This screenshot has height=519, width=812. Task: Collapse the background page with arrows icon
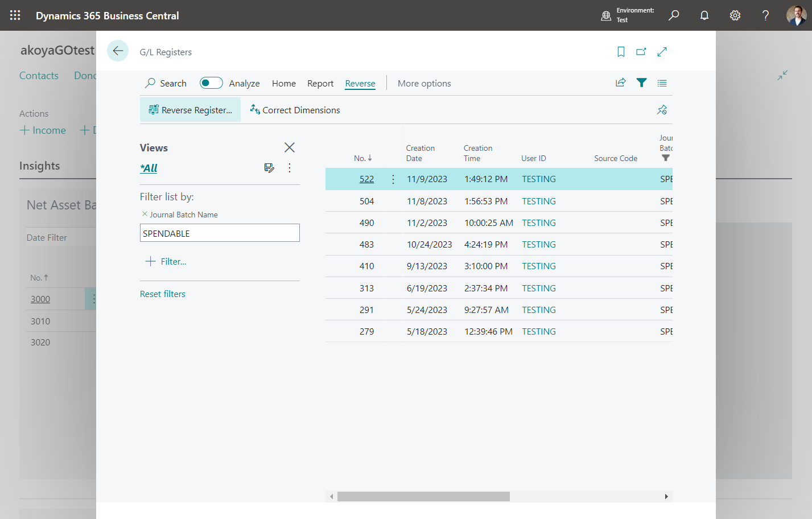783,75
